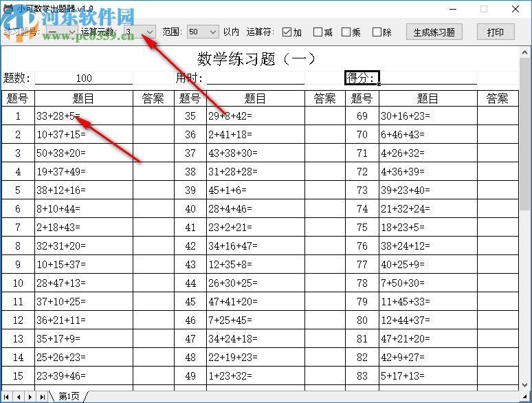532x403 pixels.
Task: Close the 小可数学出题器 window
Action: pyautogui.click(x=516, y=9)
